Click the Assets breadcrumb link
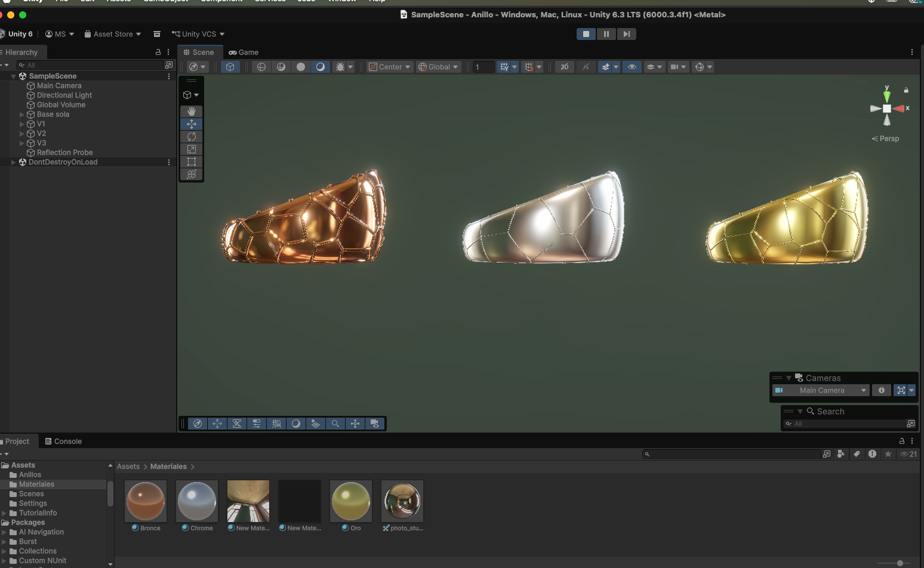Screen dimensions: 924x568 pyautogui.click(x=128, y=467)
